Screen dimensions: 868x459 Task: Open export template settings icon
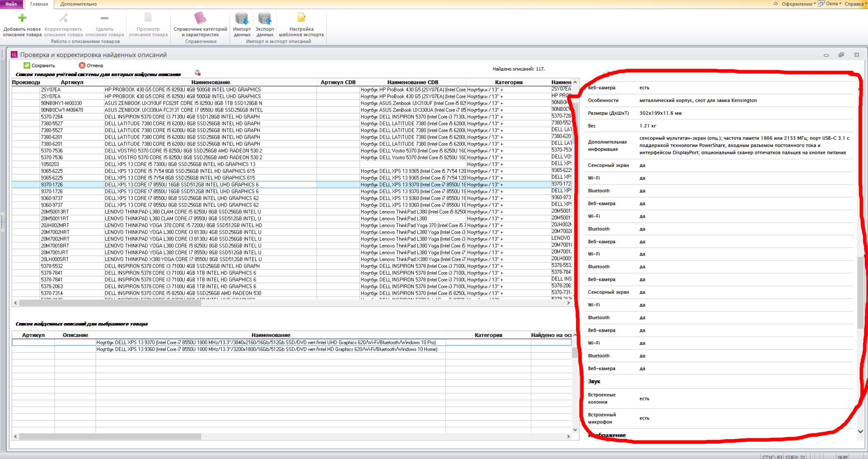(301, 18)
